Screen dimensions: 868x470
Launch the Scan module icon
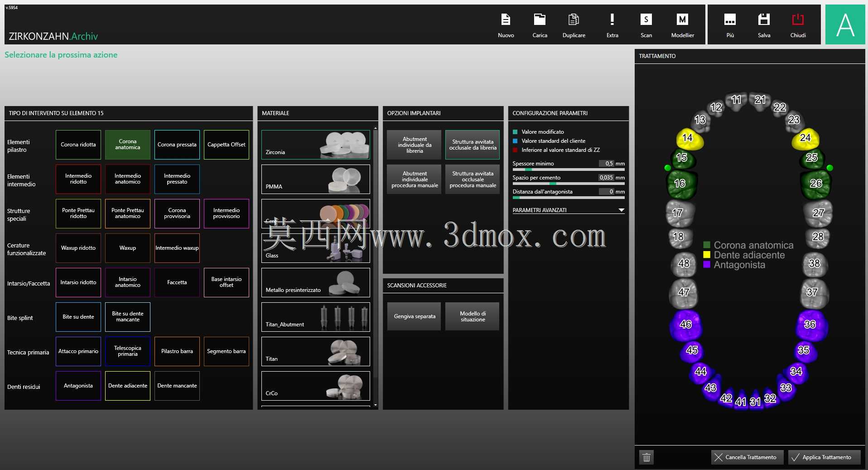[x=646, y=19]
